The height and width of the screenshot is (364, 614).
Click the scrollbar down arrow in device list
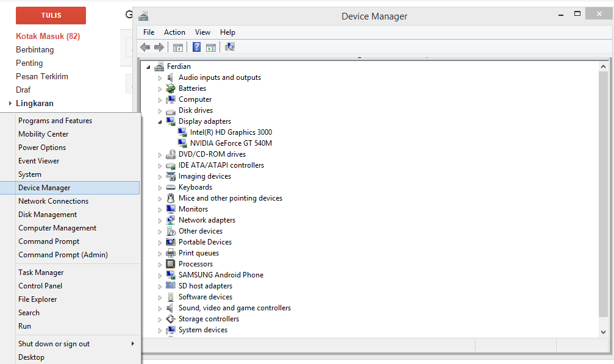603,332
